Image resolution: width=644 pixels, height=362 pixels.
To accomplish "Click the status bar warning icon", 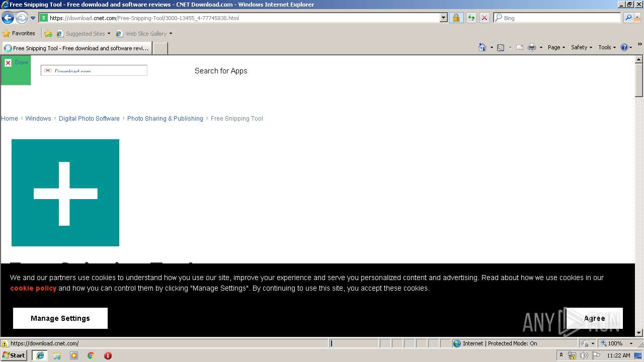I will pos(5,343).
